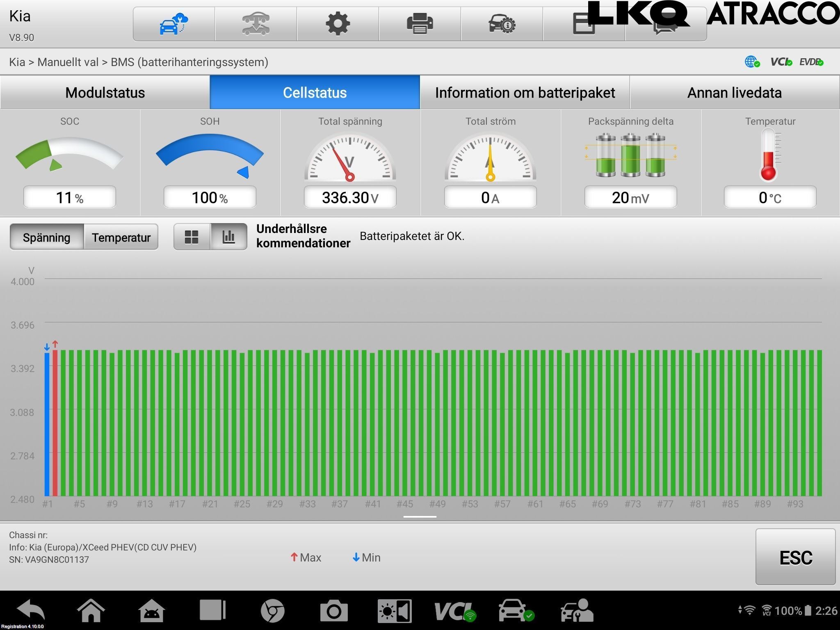840x630 pixels.
Task: Open the camera screenshot icon
Action: click(333, 611)
